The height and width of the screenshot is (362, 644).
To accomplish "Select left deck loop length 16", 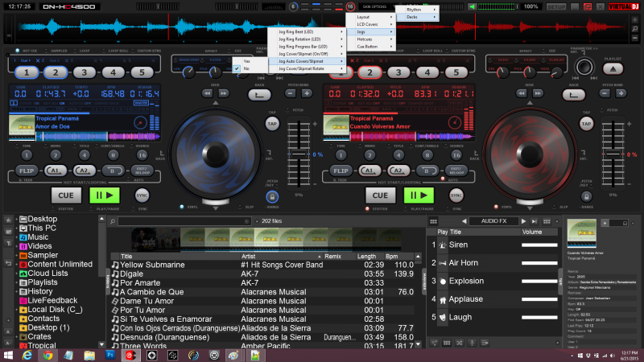I will [x=142, y=155].
